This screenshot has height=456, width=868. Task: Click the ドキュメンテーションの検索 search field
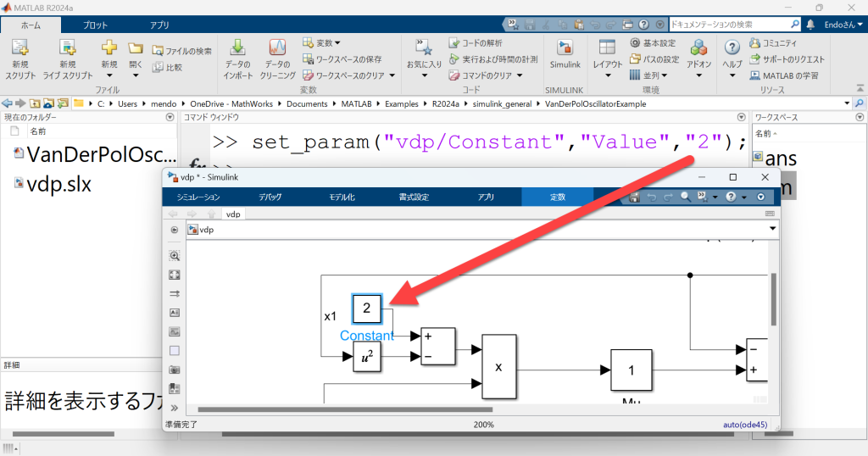pyautogui.click(x=729, y=25)
